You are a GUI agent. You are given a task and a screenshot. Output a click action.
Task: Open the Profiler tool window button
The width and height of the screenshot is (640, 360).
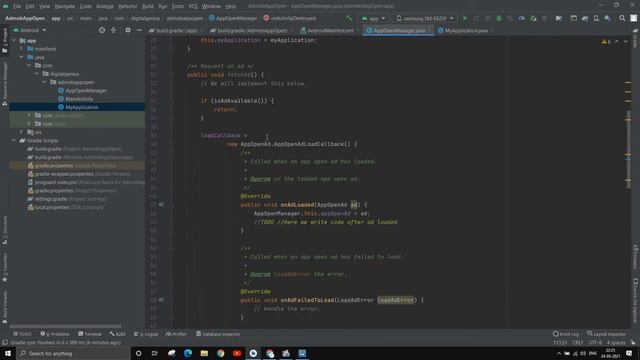[176, 334]
